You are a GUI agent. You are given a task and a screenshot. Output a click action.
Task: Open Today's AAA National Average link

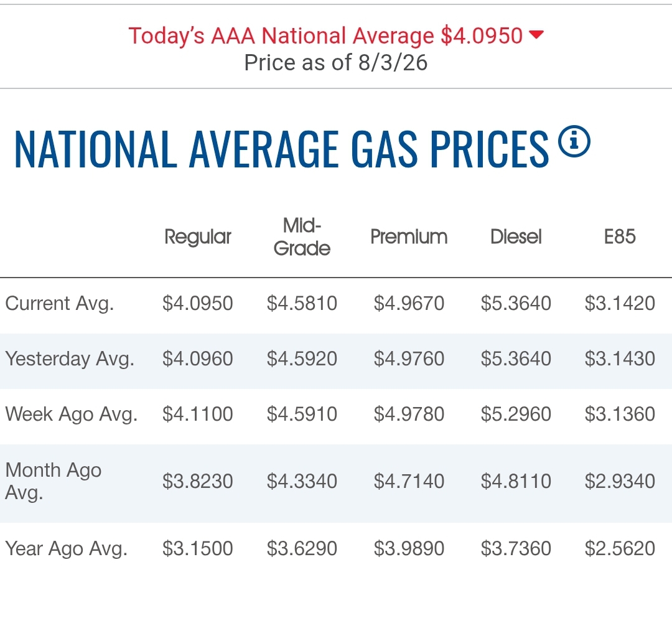pyautogui.click(x=325, y=35)
